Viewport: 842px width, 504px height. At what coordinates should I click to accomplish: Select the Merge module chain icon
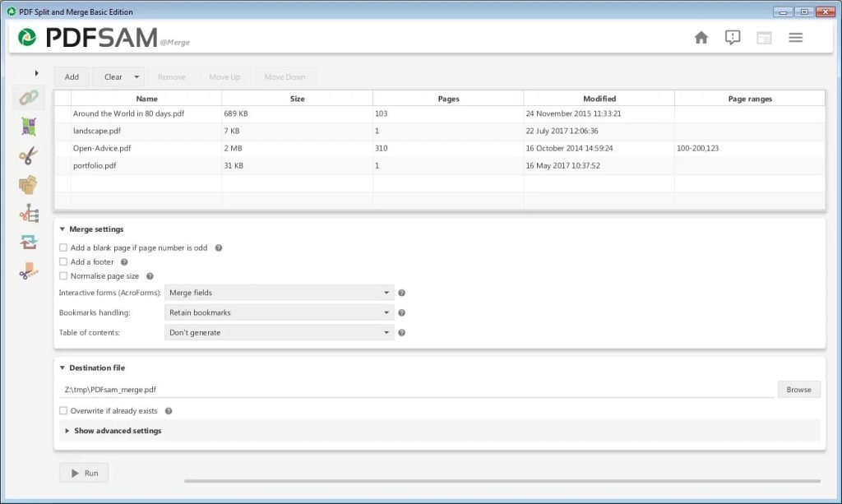[29, 98]
